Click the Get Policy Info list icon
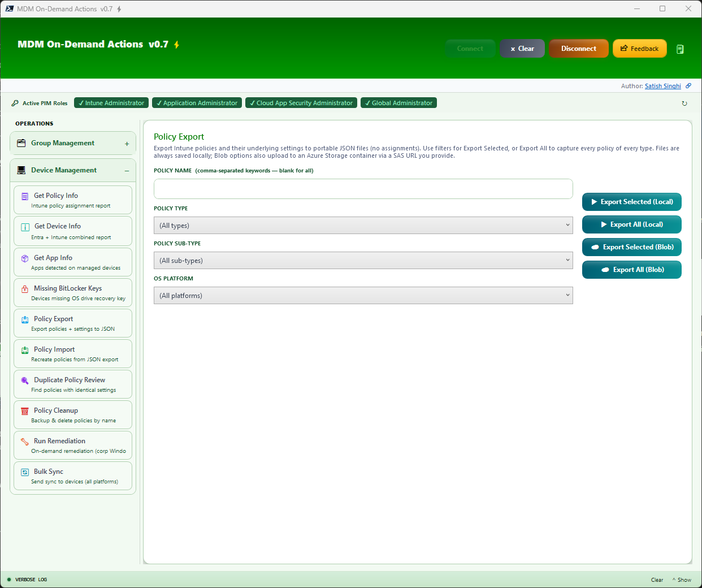 point(25,196)
